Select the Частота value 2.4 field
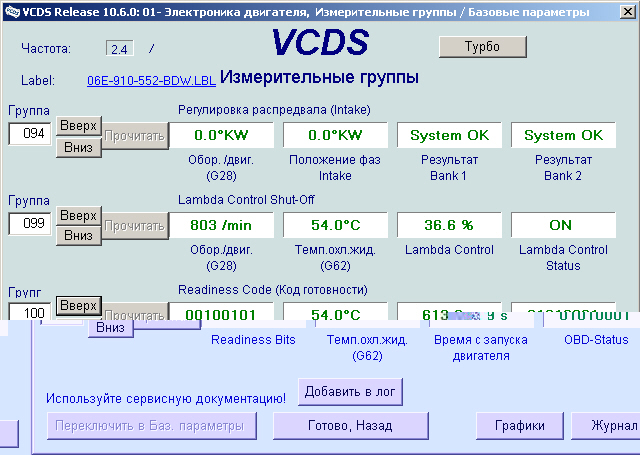 120,49
